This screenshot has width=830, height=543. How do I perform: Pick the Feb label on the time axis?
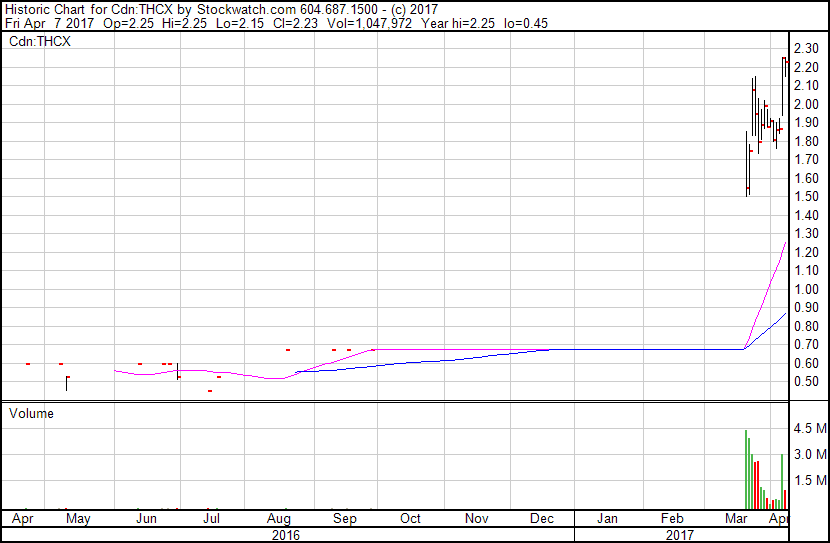(673, 519)
